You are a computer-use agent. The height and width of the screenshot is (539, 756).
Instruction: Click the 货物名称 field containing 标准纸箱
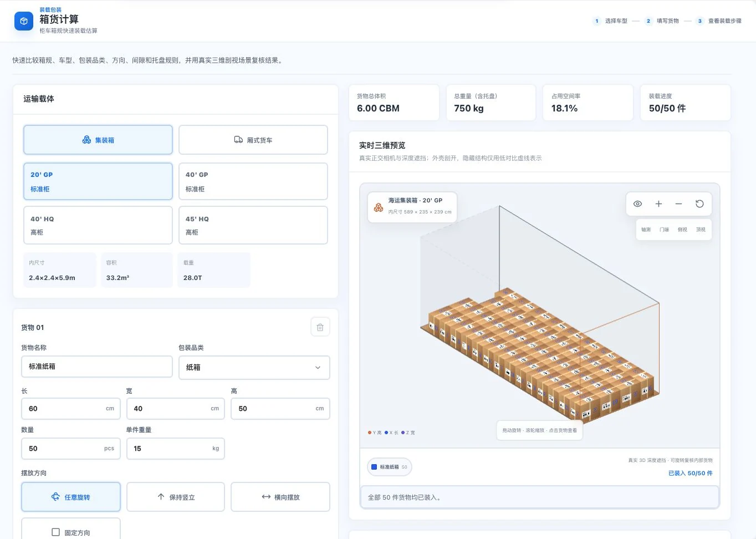pyautogui.click(x=97, y=367)
